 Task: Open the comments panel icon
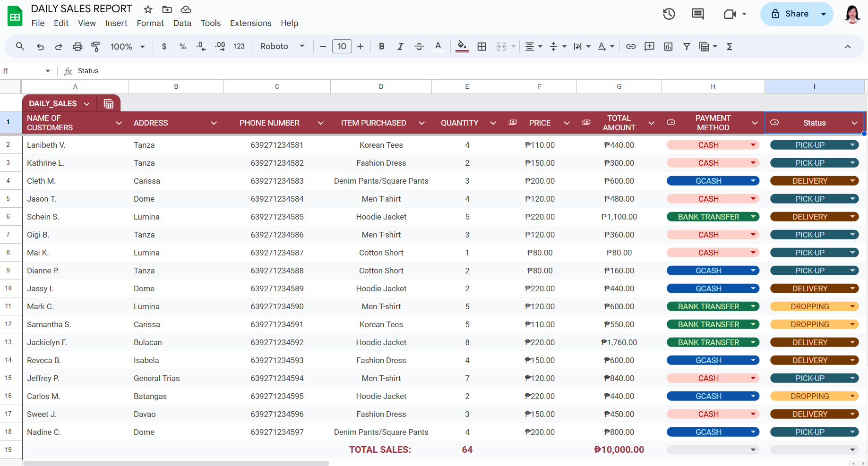[697, 14]
